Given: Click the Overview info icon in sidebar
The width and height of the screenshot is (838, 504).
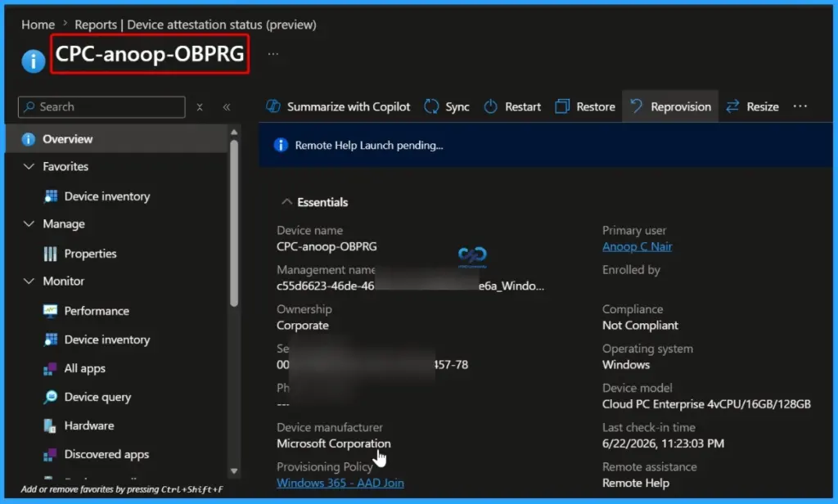Looking at the screenshot, I should [29, 139].
